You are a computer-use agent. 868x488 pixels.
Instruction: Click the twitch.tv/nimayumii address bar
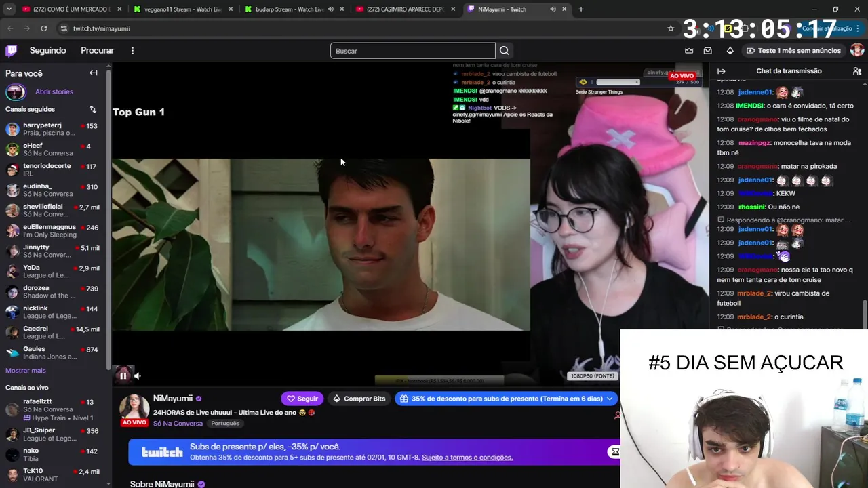[x=101, y=28]
